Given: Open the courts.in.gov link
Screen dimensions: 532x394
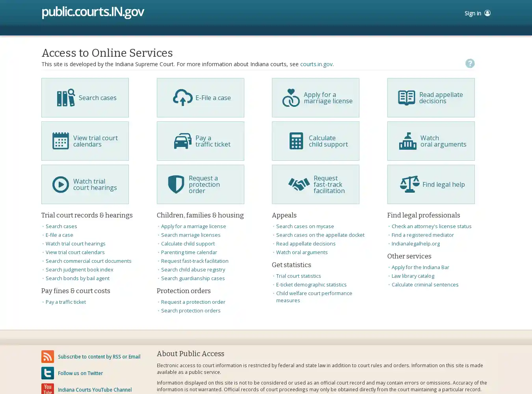Looking at the screenshot, I should click(x=316, y=64).
